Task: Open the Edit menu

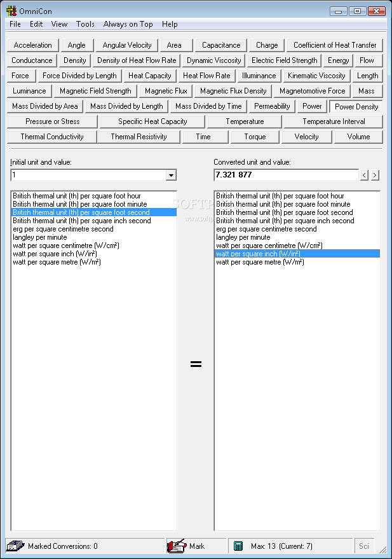Action: [36, 24]
